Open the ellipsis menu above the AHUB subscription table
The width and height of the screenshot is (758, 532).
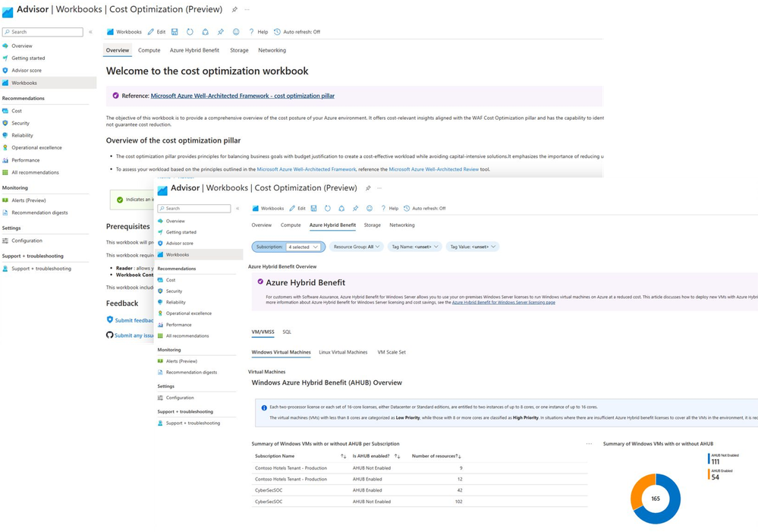click(589, 443)
